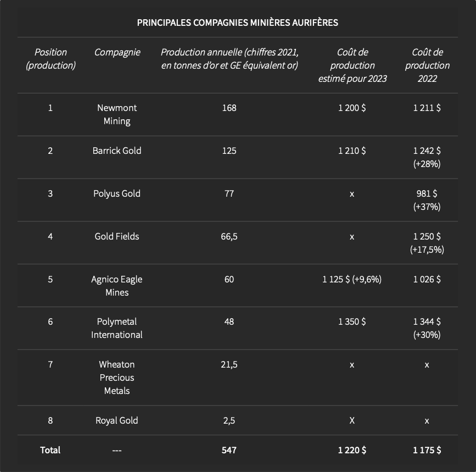Click the "Newmont Mining" company cell
476x472 pixels.
click(x=117, y=114)
